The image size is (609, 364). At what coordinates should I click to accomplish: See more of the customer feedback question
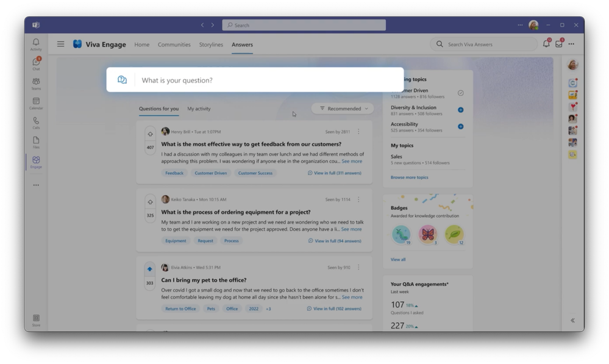coord(352,161)
